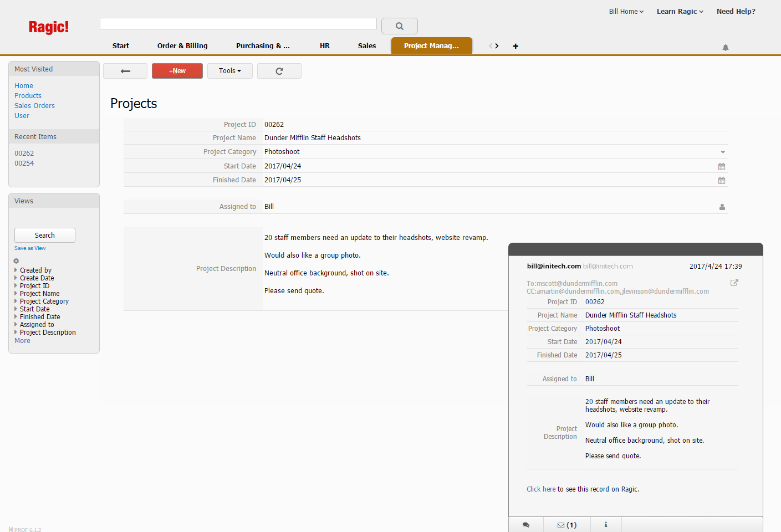Open the notifications bell
The width and height of the screenshot is (781, 532).
coord(726,48)
